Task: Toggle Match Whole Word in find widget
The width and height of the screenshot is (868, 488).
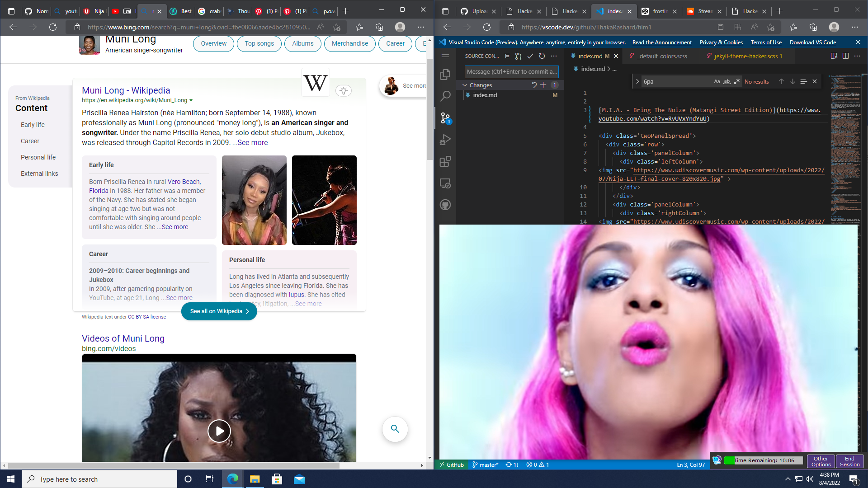Action: 727,81
